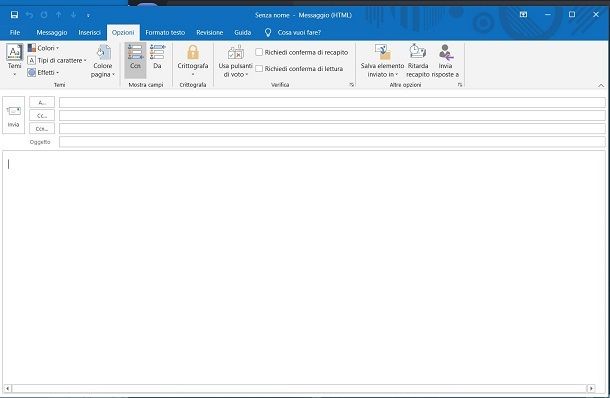Screen dimensions: 610x398
Task: Click the Oggetto subject field
Action: pos(332,142)
